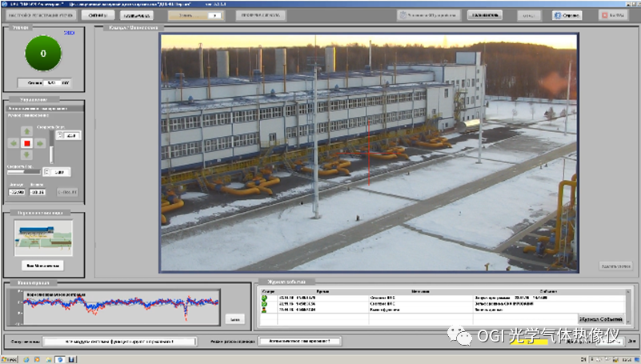The image size is (641, 364).
Task: Click the system status message field
Action: tap(120, 342)
